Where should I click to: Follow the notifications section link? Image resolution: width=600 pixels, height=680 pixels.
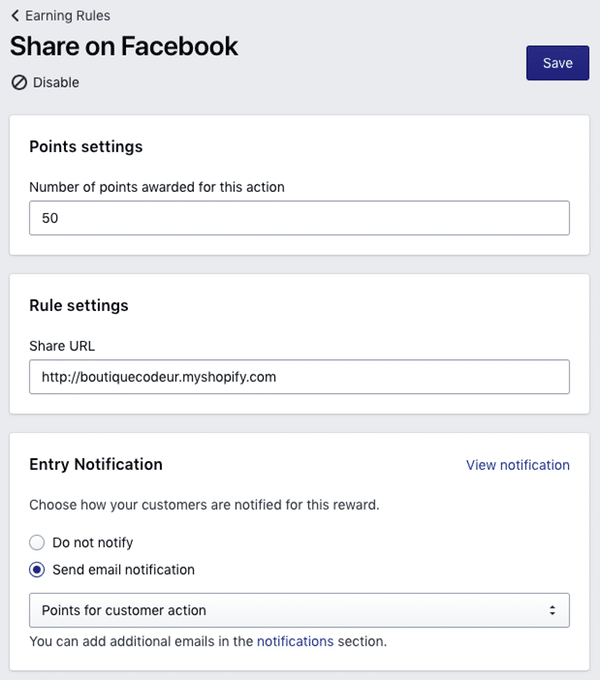click(295, 641)
